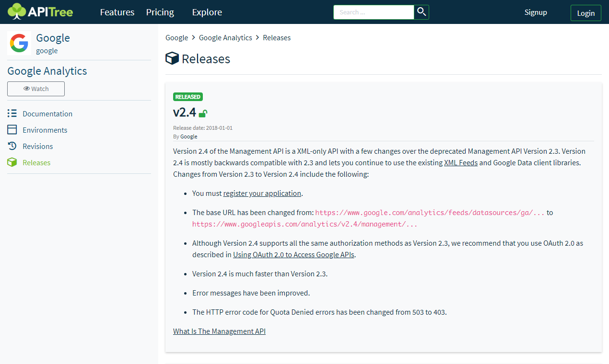609x364 pixels.
Task: Click the box icon beside Releases heading
Action: pyautogui.click(x=172, y=58)
